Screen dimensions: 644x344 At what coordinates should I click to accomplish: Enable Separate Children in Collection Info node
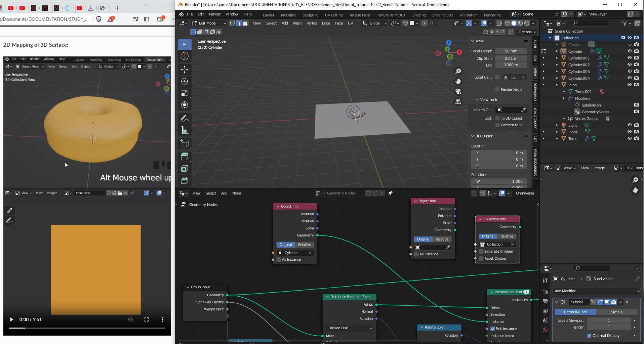coord(481,251)
